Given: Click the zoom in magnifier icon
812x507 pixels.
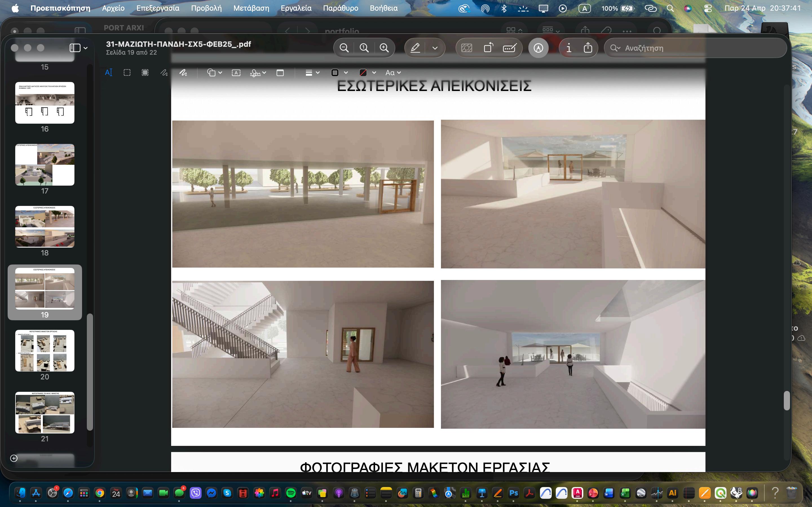Looking at the screenshot, I should pyautogui.click(x=384, y=48).
